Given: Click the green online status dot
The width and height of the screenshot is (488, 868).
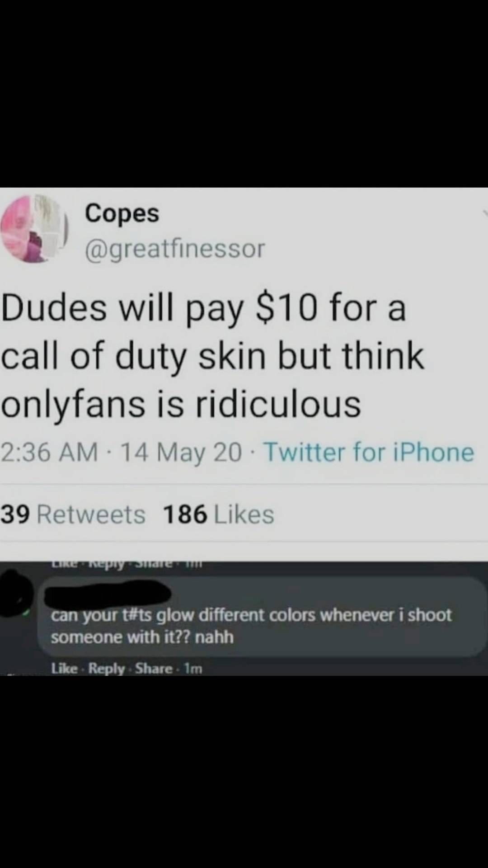Looking at the screenshot, I should point(27,613).
